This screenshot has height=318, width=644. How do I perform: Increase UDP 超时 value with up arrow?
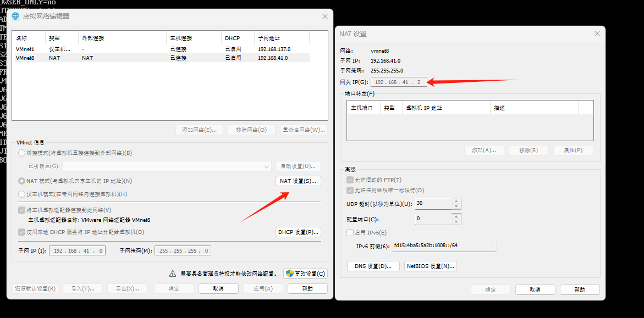pos(456,201)
